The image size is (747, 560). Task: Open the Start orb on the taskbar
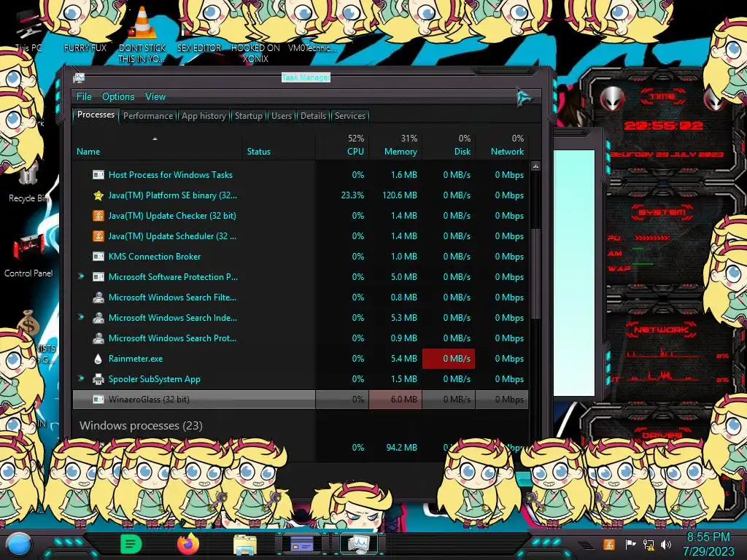point(19,545)
